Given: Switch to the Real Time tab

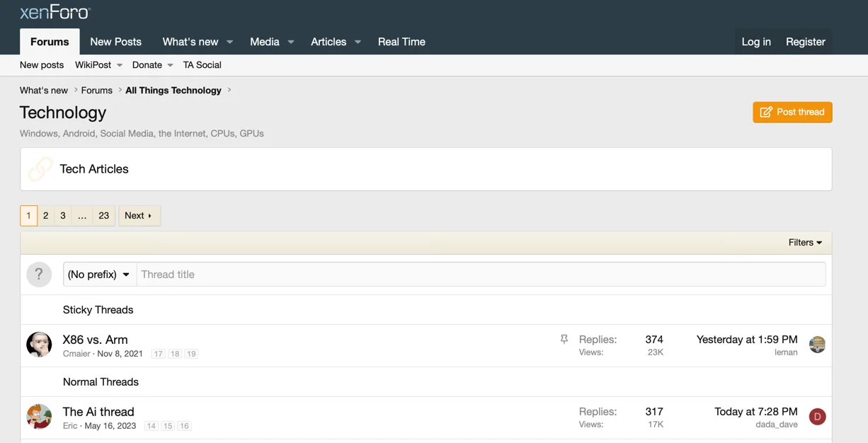Looking at the screenshot, I should pyautogui.click(x=401, y=42).
